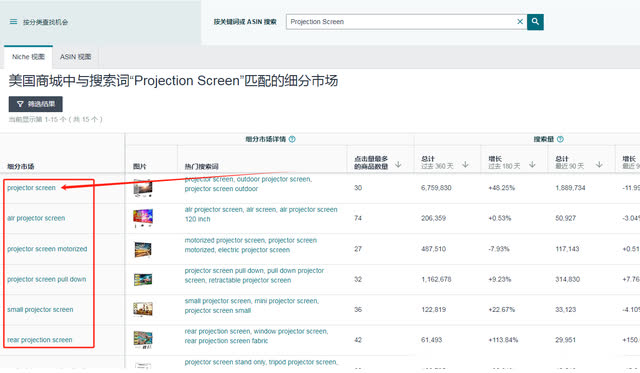Open rear projection screen niche
The width and height of the screenshot is (640, 373).
tap(40, 340)
